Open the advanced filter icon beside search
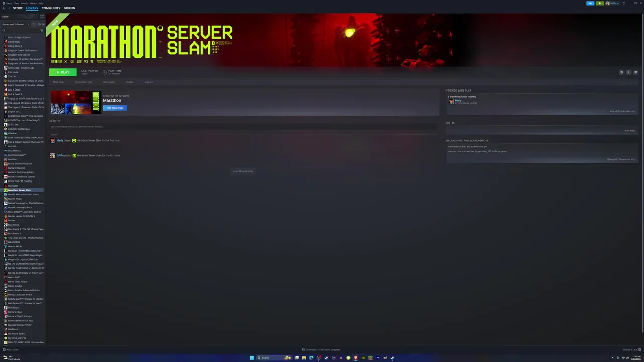 (42, 30)
